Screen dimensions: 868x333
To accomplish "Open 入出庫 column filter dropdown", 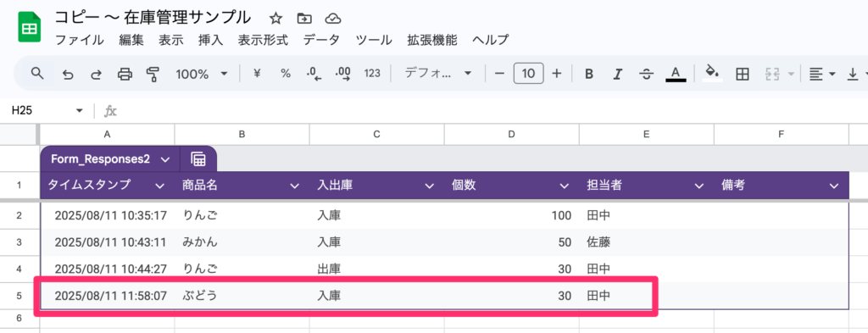I will pos(429,186).
